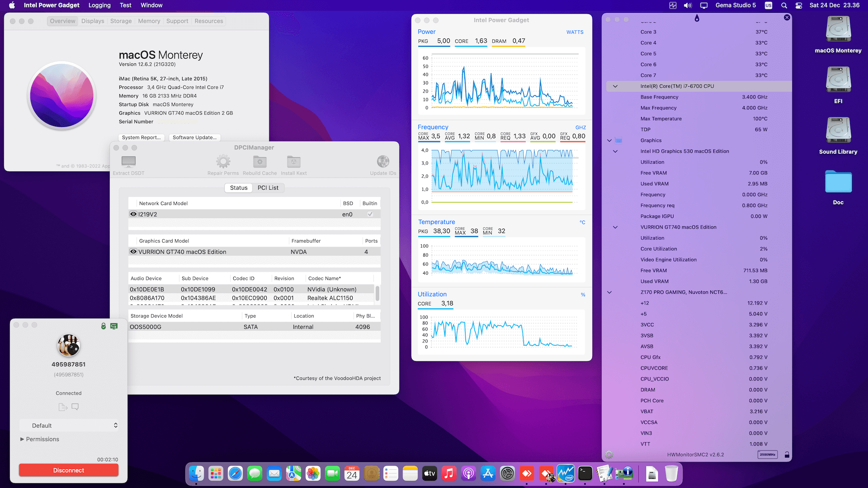
Task: Collapse Intel(R) Core(TM) i7-6700 CPU section
Action: 615,86
